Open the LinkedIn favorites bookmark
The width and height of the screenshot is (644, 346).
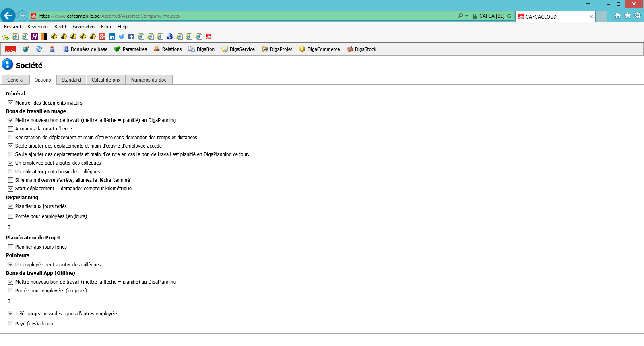112,37
